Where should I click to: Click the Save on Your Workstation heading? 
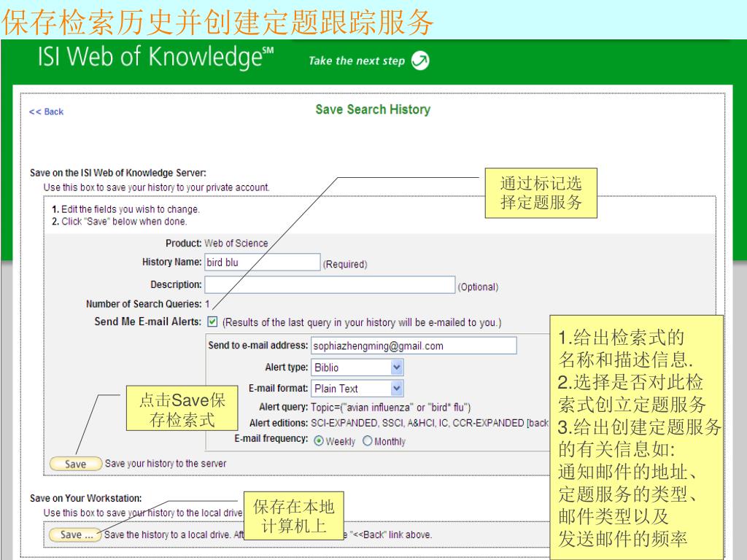pyautogui.click(x=86, y=498)
